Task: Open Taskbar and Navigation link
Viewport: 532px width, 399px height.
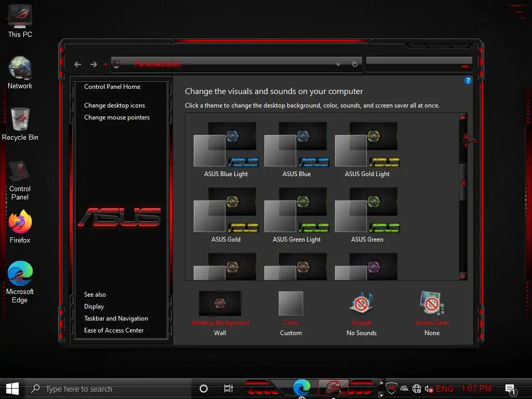Action: click(116, 318)
